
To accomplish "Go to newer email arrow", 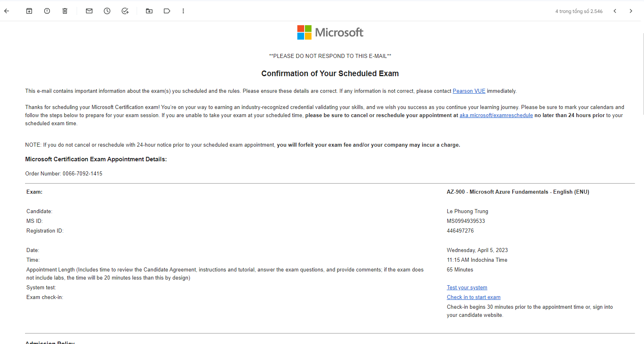I will pos(615,11).
